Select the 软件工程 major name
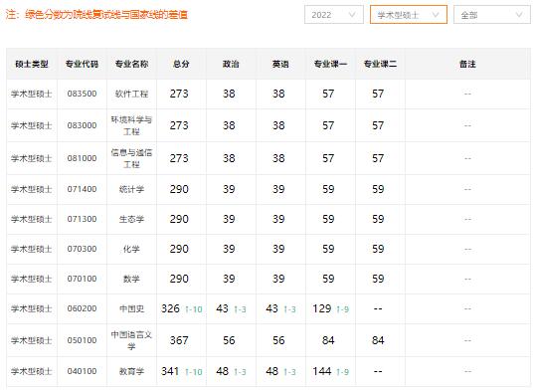 (131, 94)
